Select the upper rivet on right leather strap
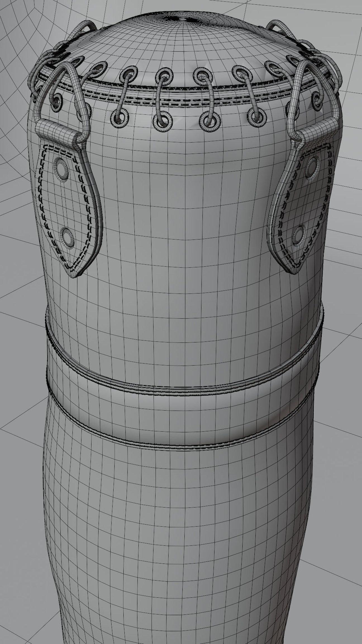This screenshot has height=644, width=362. (311, 167)
